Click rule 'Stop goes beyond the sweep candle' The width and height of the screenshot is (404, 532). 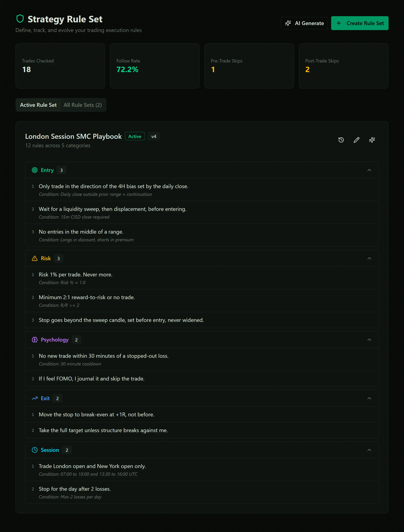[x=202, y=320]
